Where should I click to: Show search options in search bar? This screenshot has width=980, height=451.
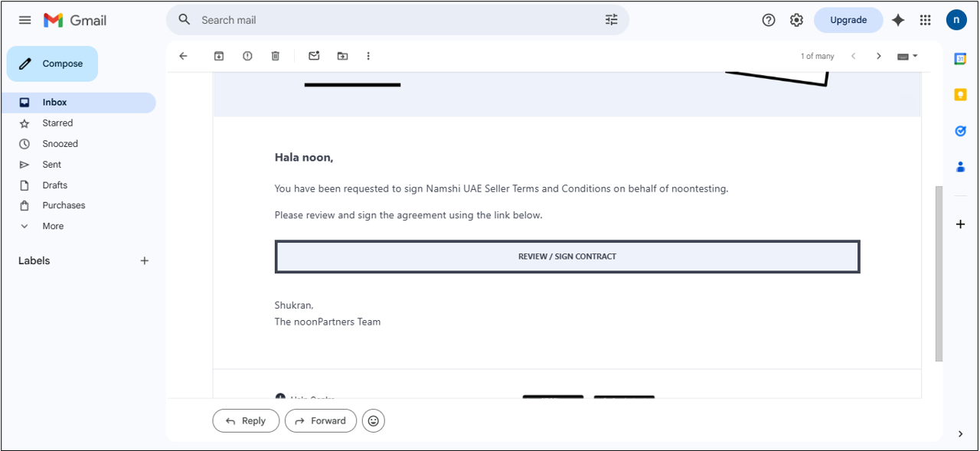611,20
